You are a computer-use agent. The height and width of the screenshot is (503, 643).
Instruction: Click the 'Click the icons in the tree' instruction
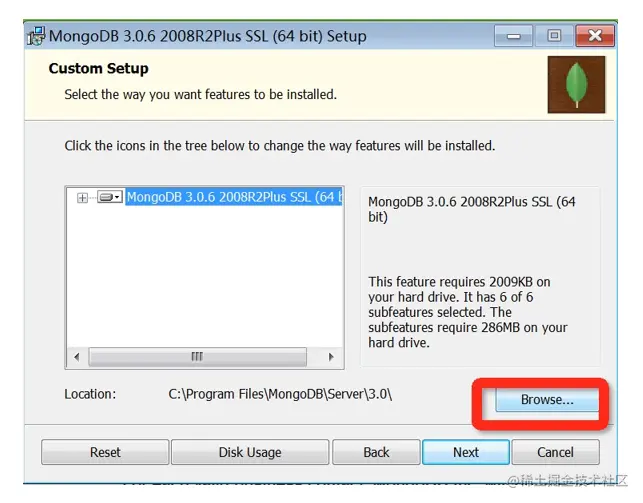[x=280, y=146]
